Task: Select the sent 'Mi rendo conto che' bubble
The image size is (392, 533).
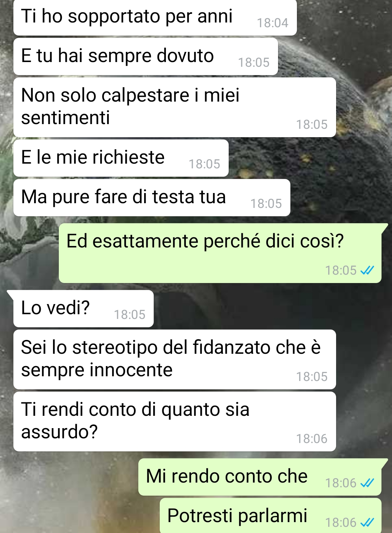Action: click(260, 477)
